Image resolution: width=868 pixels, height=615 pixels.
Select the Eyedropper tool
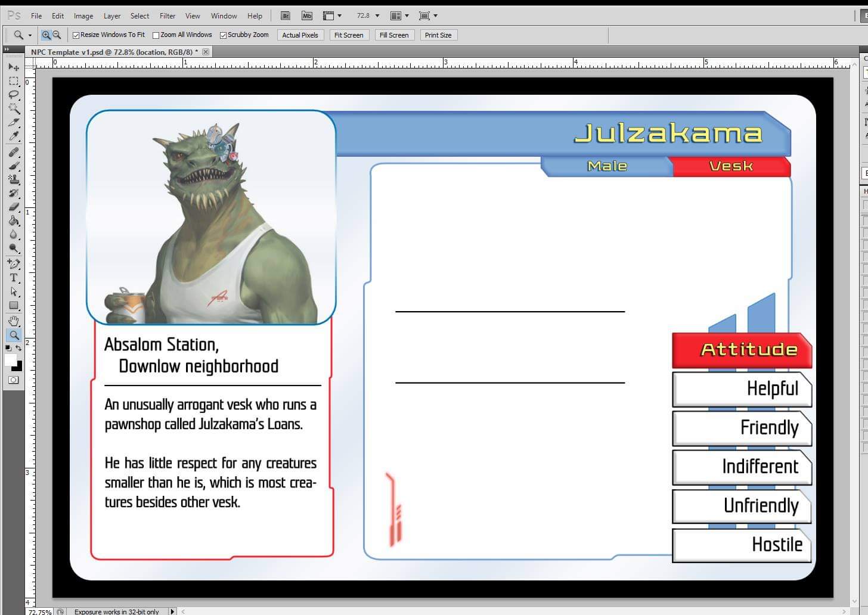coord(13,136)
